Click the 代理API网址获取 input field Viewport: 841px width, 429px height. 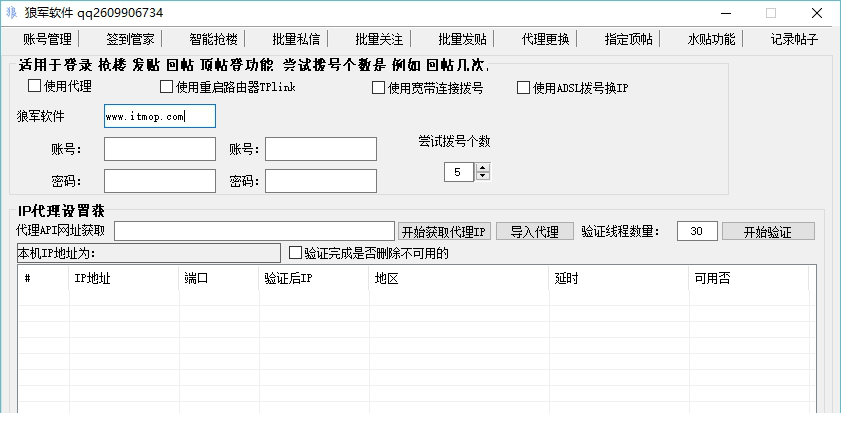tap(255, 231)
